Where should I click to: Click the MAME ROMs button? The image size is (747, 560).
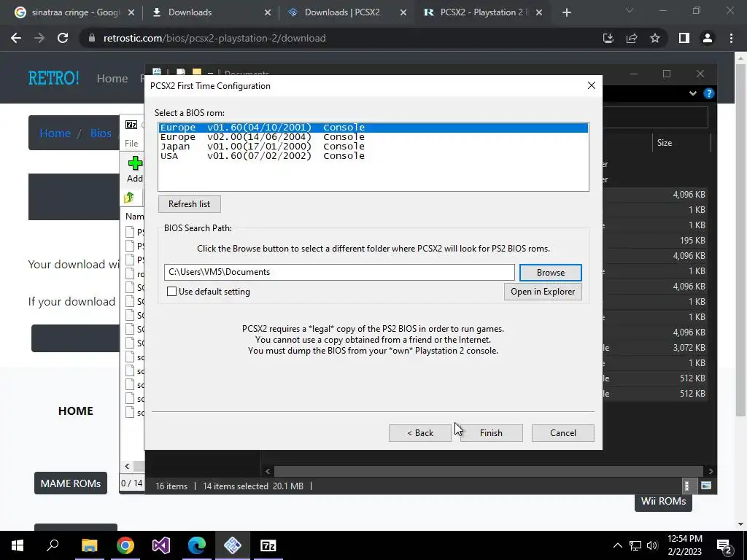click(71, 483)
